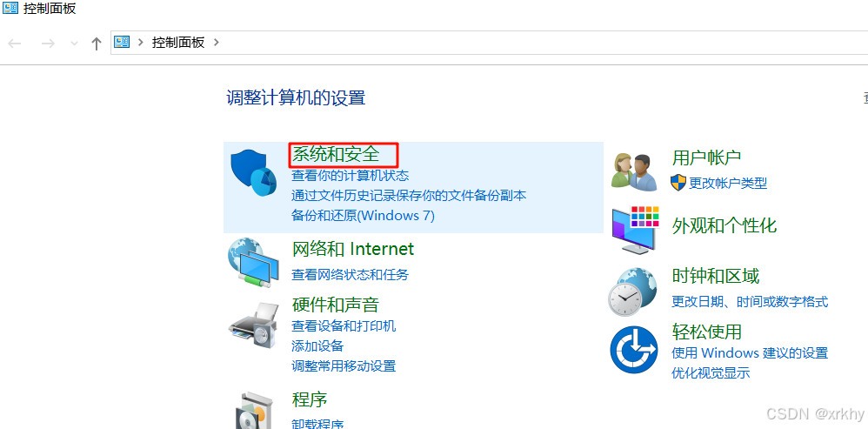Viewport: 868px width, 429px height.
Task: Click the 添加设备 link
Action: pyautogui.click(x=317, y=346)
